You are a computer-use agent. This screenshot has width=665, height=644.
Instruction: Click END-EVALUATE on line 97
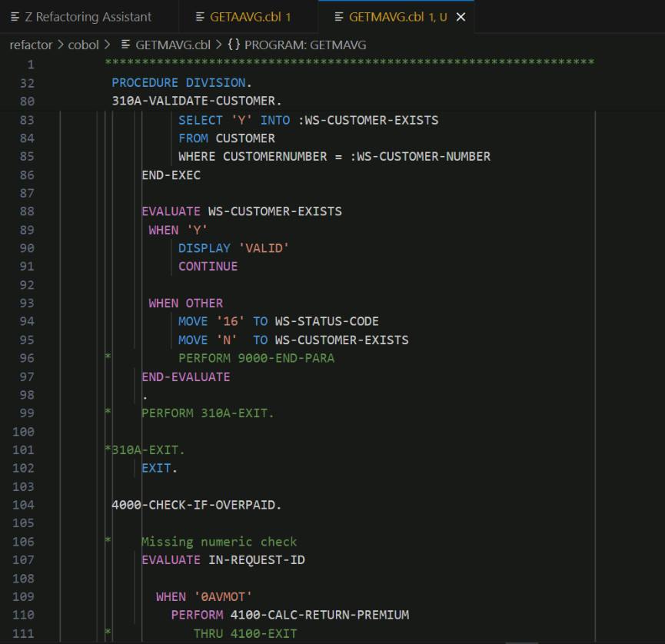pyautogui.click(x=186, y=377)
